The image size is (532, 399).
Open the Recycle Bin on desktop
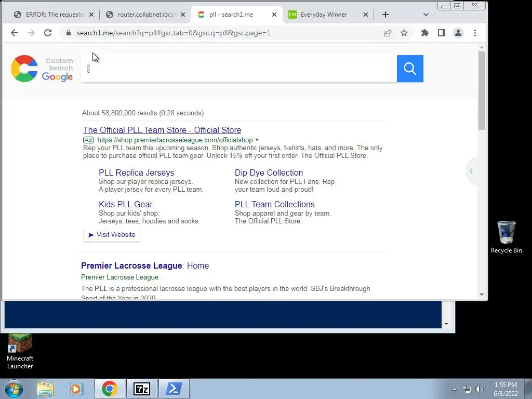tap(506, 237)
